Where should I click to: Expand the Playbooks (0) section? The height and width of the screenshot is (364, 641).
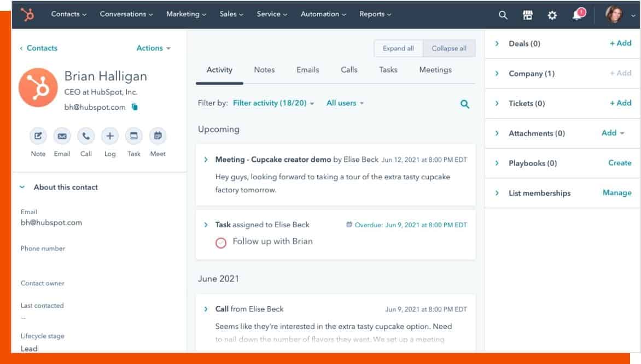[x=497, y=163]
